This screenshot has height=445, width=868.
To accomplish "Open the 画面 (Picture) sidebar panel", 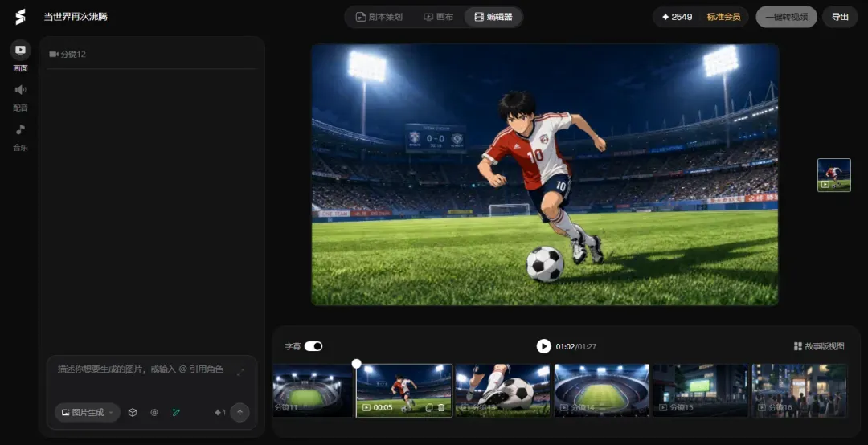I will (20, 56).
